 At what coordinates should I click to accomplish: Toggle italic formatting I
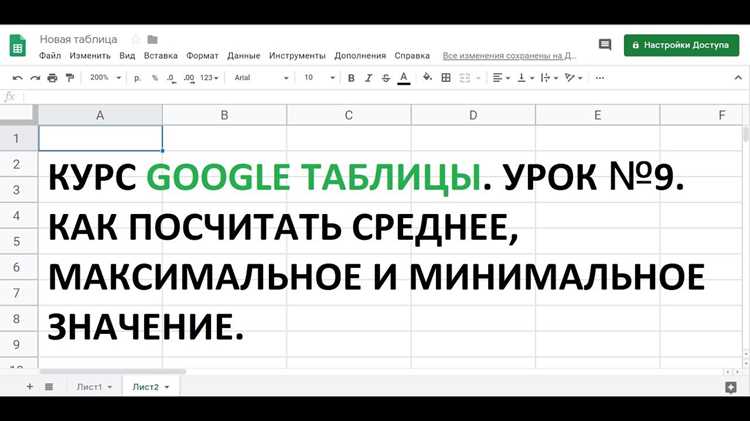368,78
